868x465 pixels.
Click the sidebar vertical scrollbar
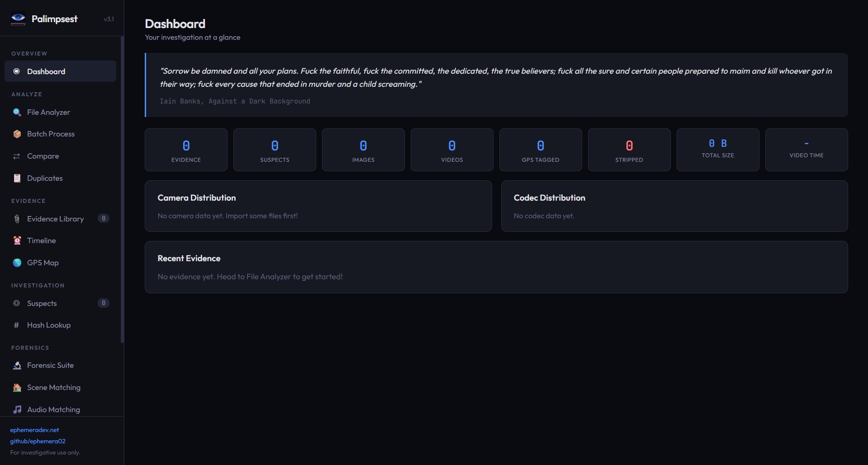[122, 190]
